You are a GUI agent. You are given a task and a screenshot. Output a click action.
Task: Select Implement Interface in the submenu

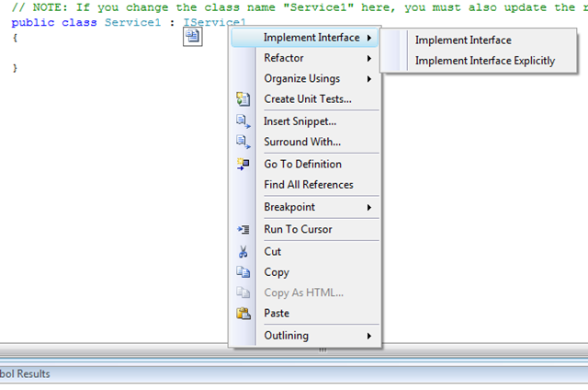point(463,40)
